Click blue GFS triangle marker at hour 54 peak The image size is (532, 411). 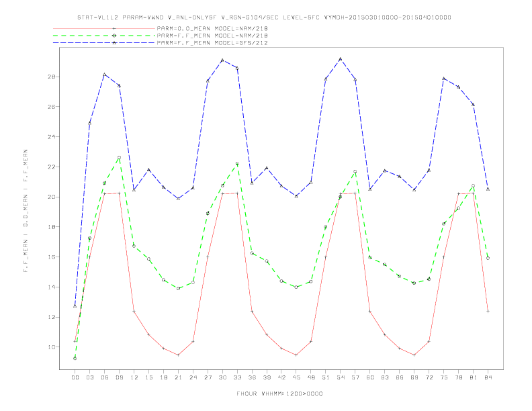(x=341, y=58)
